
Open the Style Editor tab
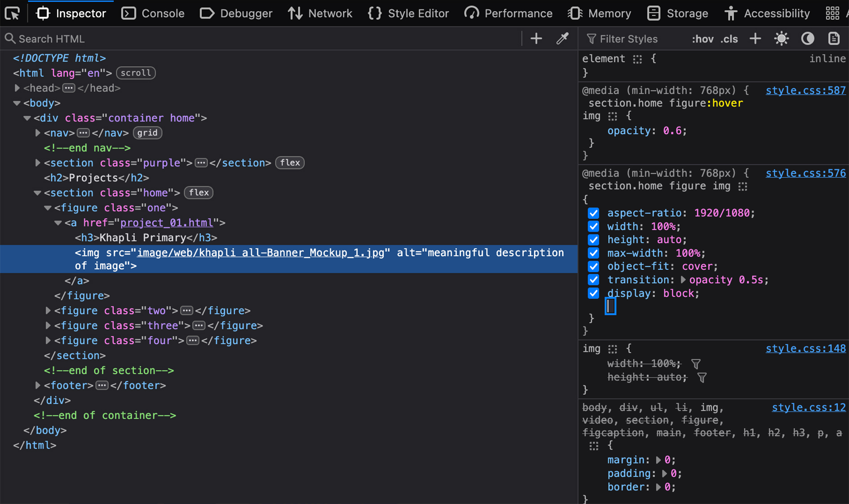tap(408, 13)
